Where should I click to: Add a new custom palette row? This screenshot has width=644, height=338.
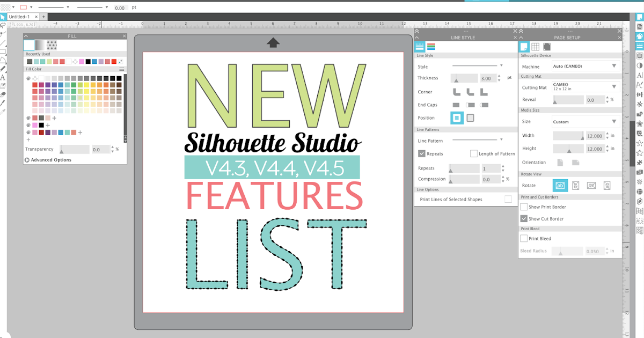28,139
